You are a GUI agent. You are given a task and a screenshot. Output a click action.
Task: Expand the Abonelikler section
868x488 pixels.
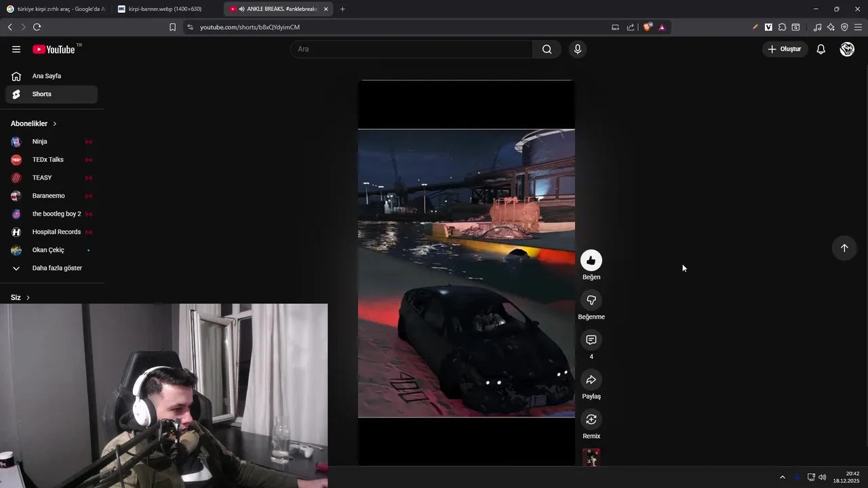click(x=34, y=123)
